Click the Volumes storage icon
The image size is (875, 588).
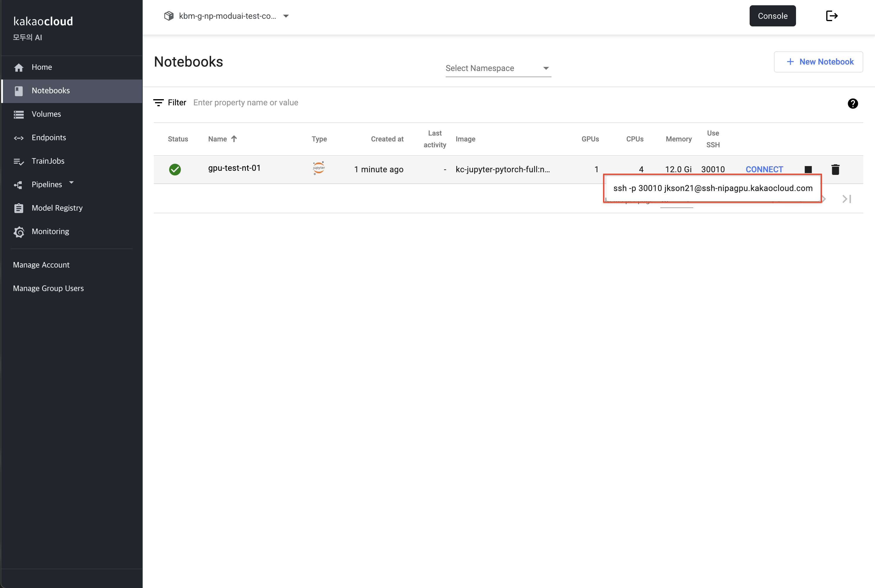point(19,114)
